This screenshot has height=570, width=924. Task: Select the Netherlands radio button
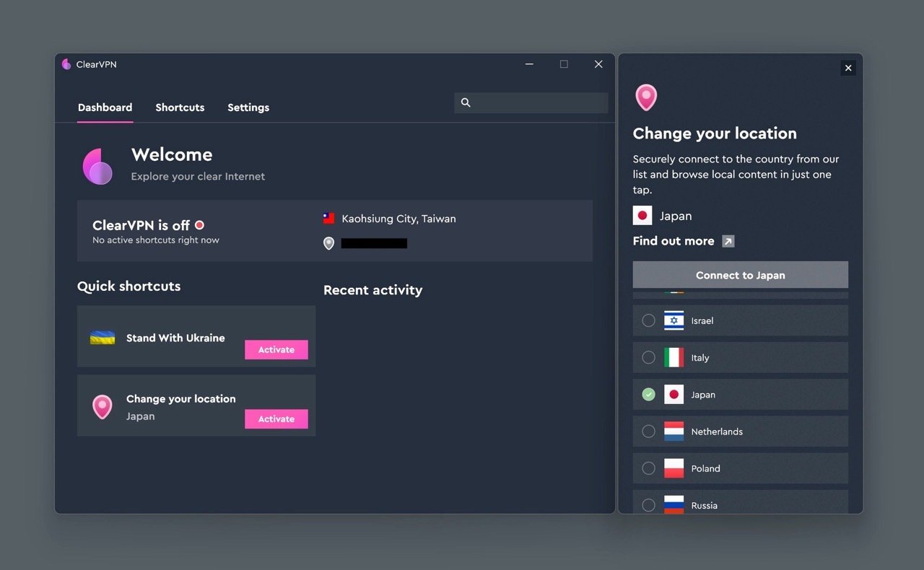(649, 431)
